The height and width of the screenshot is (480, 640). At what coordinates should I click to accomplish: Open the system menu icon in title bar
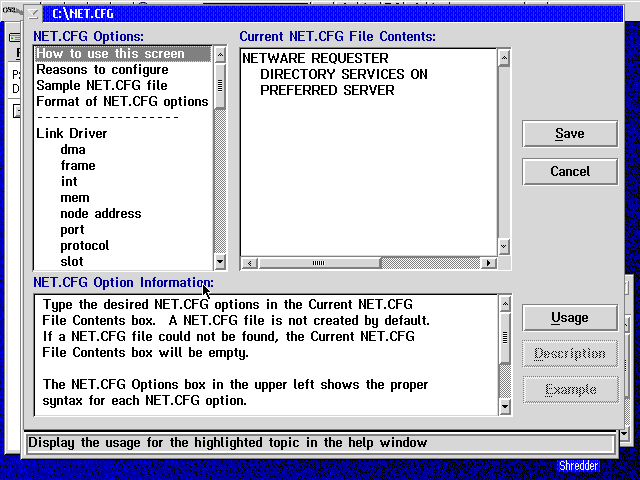click(x=33, y=14)
